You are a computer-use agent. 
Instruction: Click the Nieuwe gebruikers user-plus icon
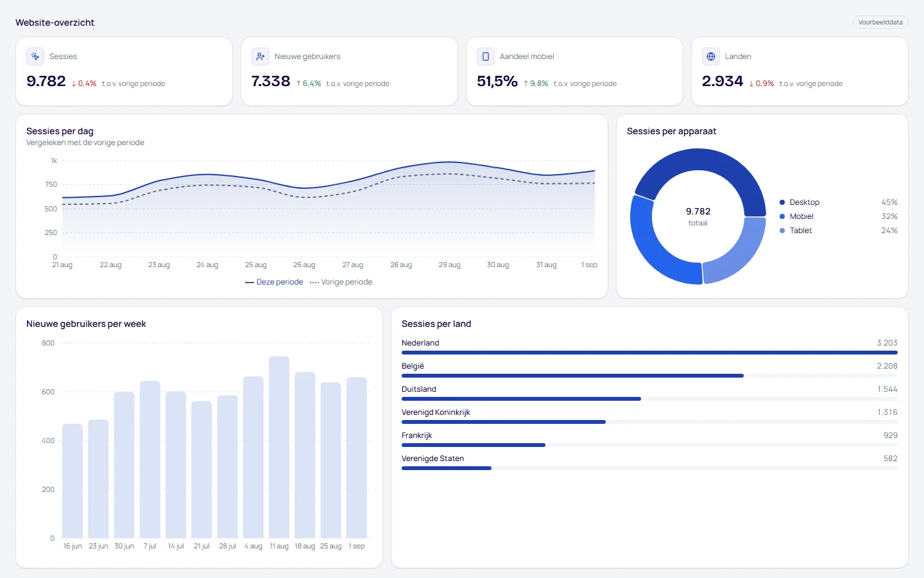261,57
